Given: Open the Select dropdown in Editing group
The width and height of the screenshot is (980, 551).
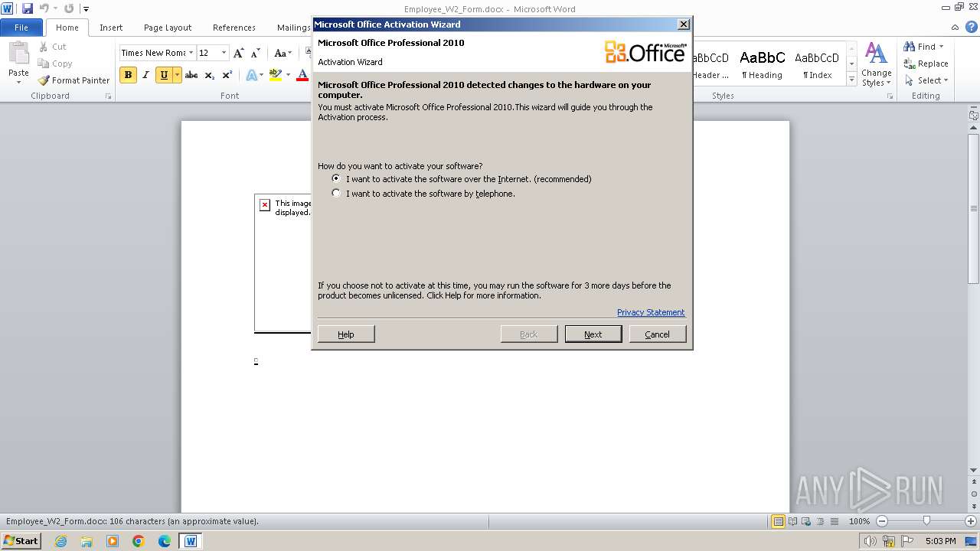Looking at the screenshot, I should [x=926, y=80].
